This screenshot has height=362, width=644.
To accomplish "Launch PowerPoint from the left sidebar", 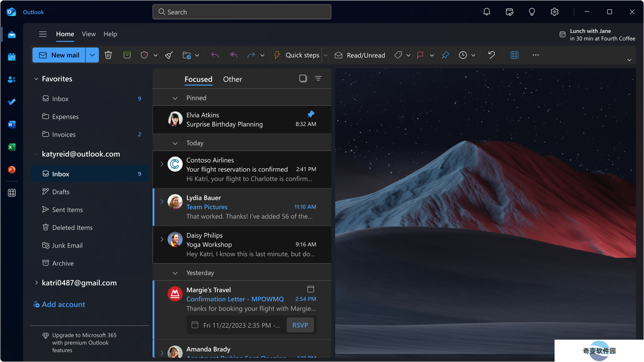I will pyautogui.click(x=12, y=170).
